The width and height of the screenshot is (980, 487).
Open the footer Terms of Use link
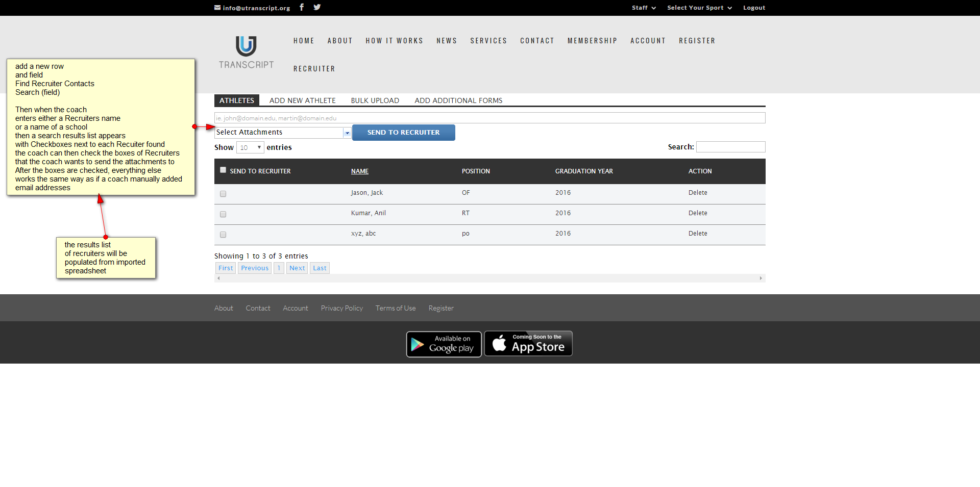396,308
